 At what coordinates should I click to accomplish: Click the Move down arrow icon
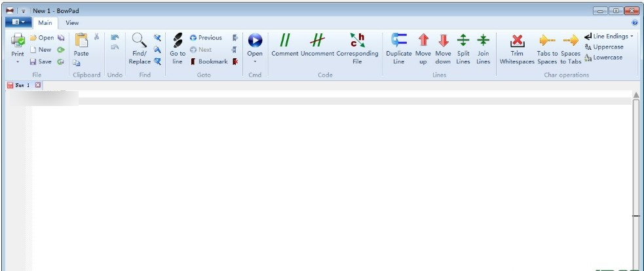tap(443, 41)
